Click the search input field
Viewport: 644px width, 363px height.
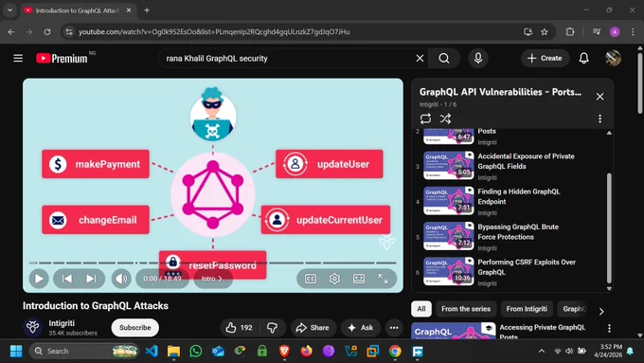288,59
